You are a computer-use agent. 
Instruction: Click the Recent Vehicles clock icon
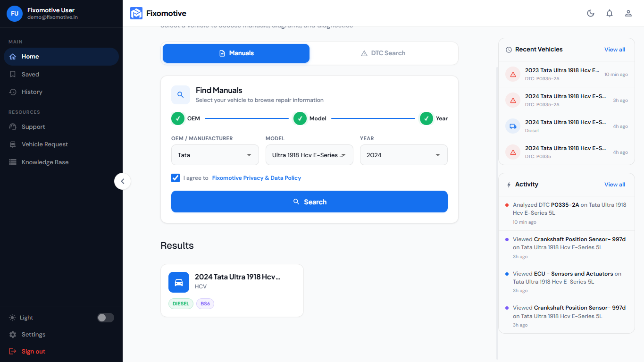click(x=509, y=50)
